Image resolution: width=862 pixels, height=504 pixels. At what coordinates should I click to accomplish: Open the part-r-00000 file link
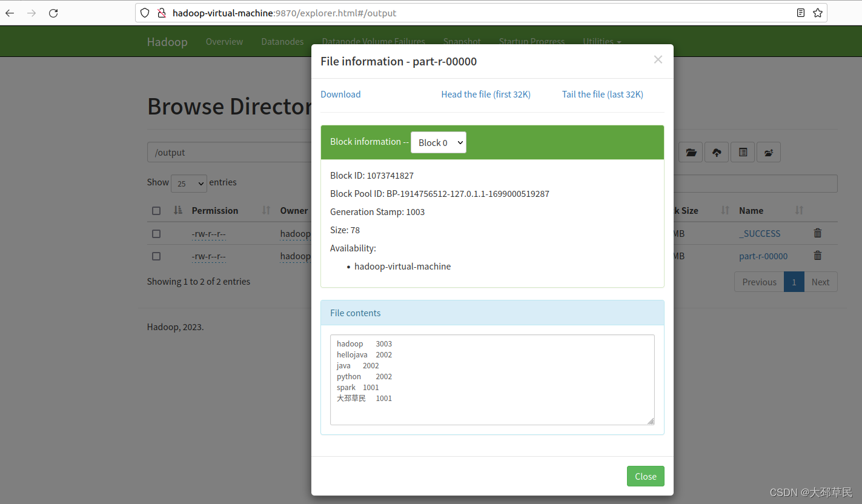763,256
